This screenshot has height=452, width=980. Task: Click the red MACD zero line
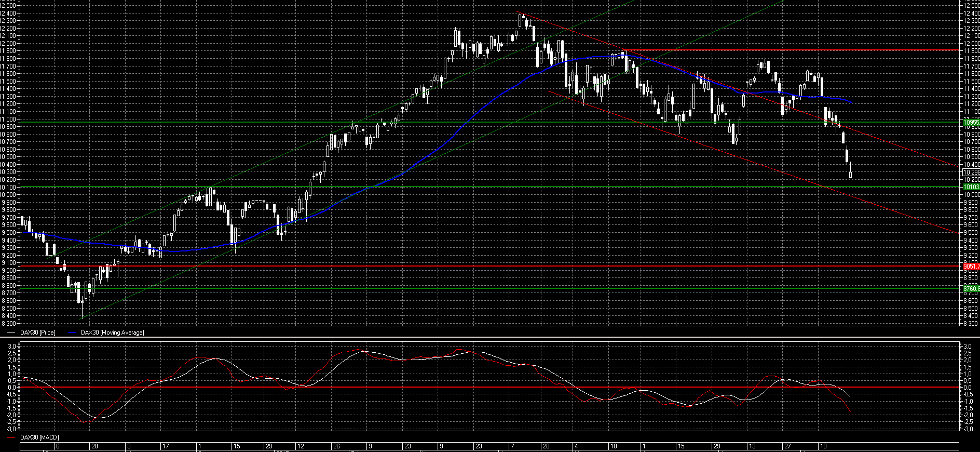[x=467, y=387]
